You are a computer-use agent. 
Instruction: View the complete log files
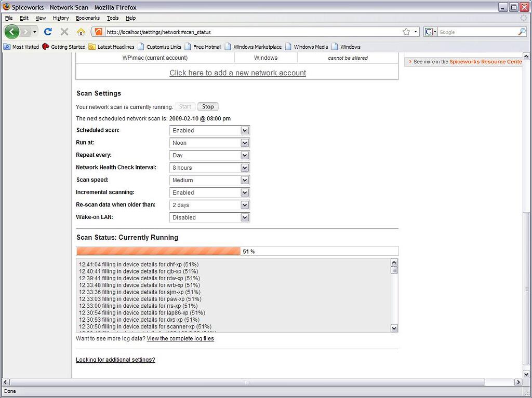pos(180,338)
